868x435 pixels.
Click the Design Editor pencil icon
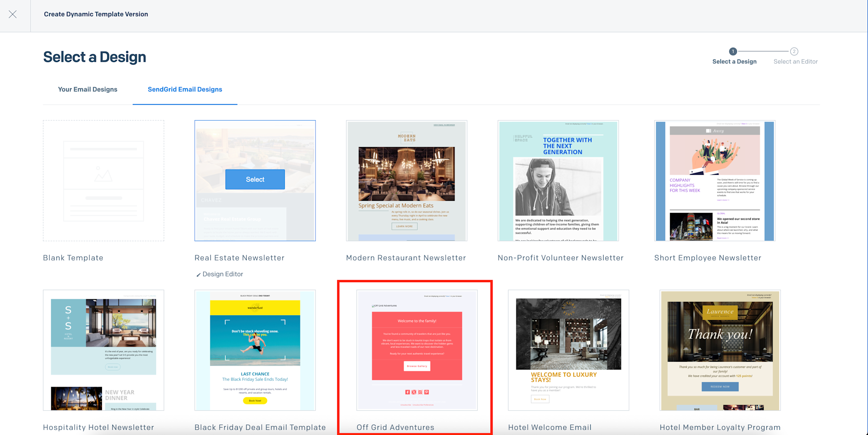pyautogui.click(x=198, y=275)
